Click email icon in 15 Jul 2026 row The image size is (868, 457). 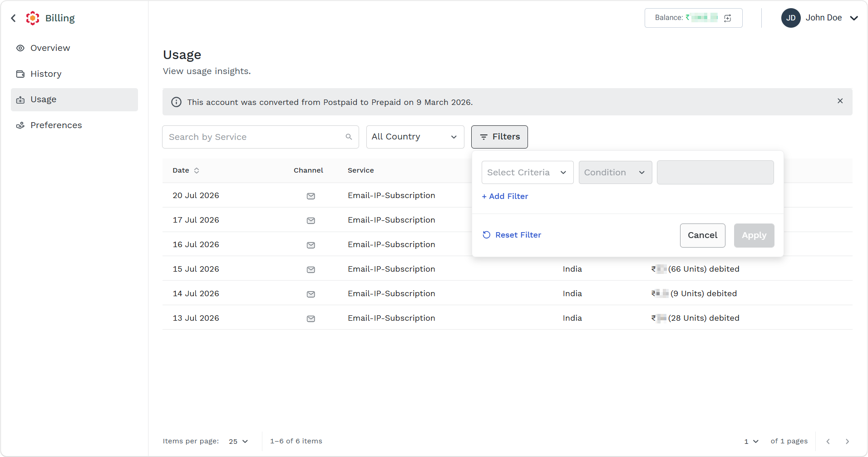point(311,270)
